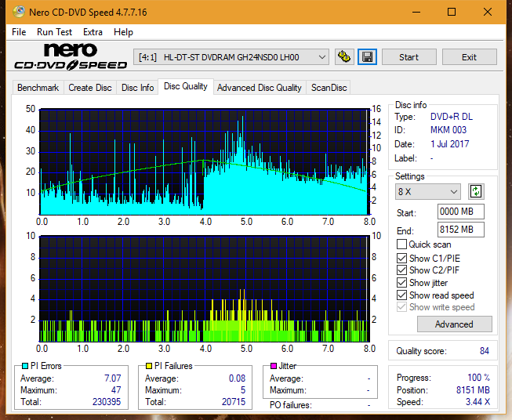
Task: Click the magenta Jitter legend swatch
Action: [274, 366]
